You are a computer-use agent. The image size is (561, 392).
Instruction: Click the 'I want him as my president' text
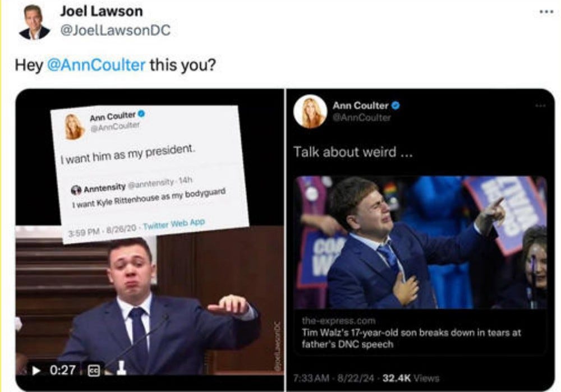point(128,154)
